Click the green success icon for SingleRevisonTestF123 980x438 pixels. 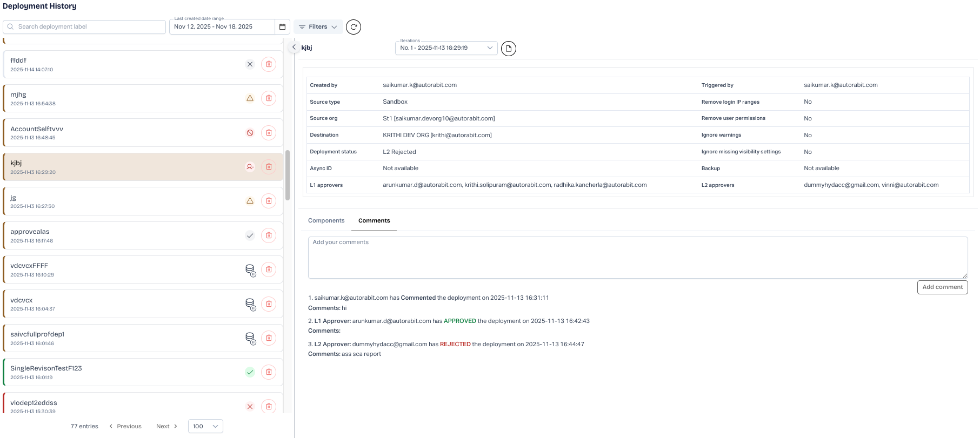point(250,372)
